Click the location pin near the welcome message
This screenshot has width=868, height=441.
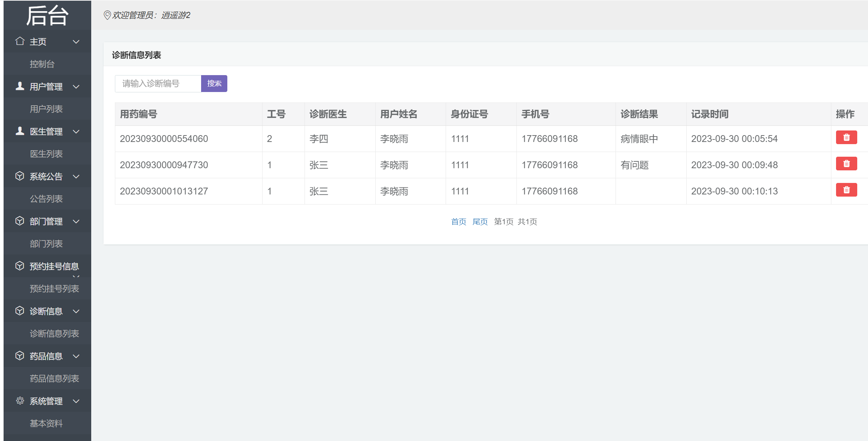pos(107,15)
